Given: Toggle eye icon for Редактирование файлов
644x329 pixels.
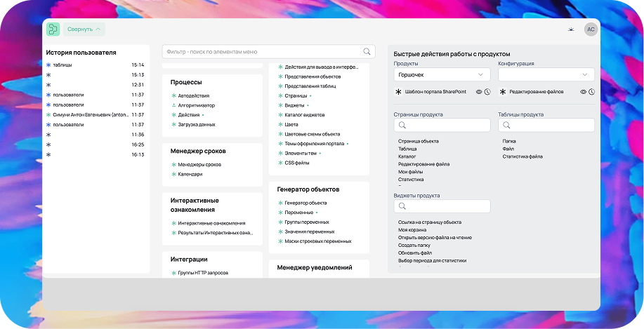Looking at the screenshot, I should coord(583,92).
